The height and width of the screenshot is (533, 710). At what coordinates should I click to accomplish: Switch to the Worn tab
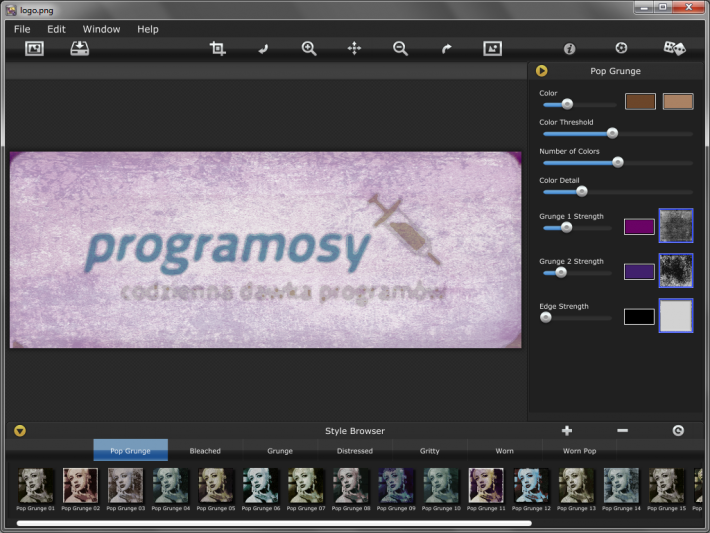504,451
